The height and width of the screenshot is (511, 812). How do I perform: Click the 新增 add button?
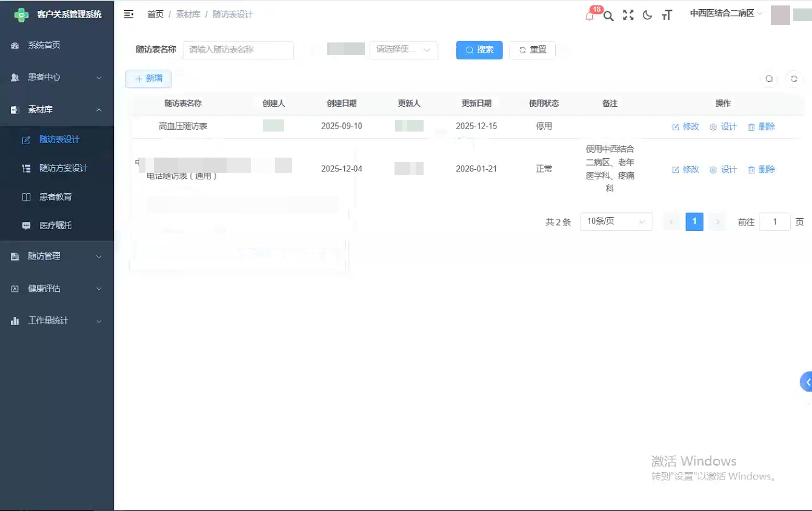[x=148, y=78]
